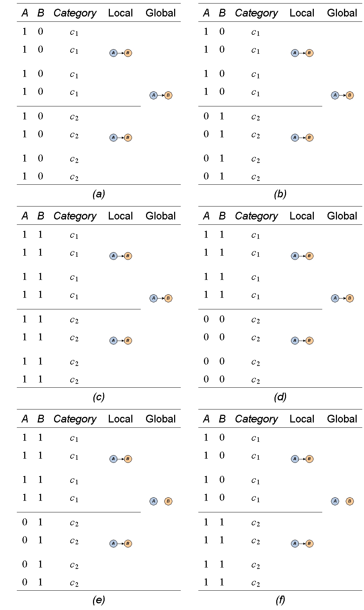
Task: Click the global graph's node A in table (a)
Action: click(x=153, y=95)
